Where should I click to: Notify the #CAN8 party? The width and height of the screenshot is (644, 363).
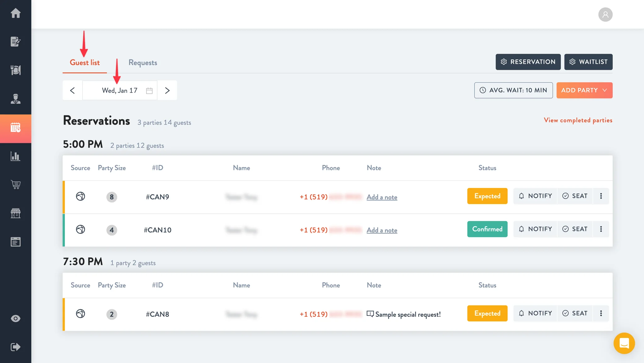pyautogui.click(x=535, y=313)
